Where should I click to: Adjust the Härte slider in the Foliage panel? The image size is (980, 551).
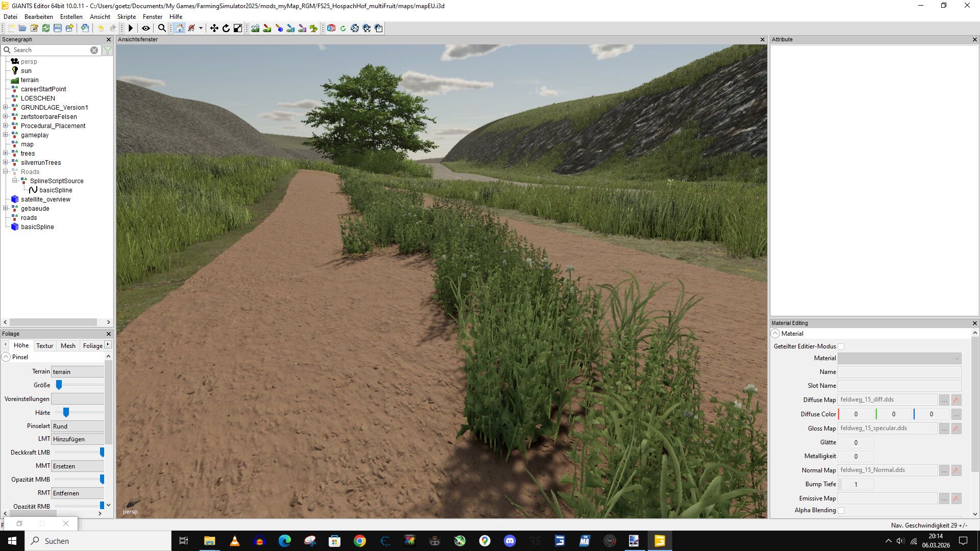[x=66, y=412]
